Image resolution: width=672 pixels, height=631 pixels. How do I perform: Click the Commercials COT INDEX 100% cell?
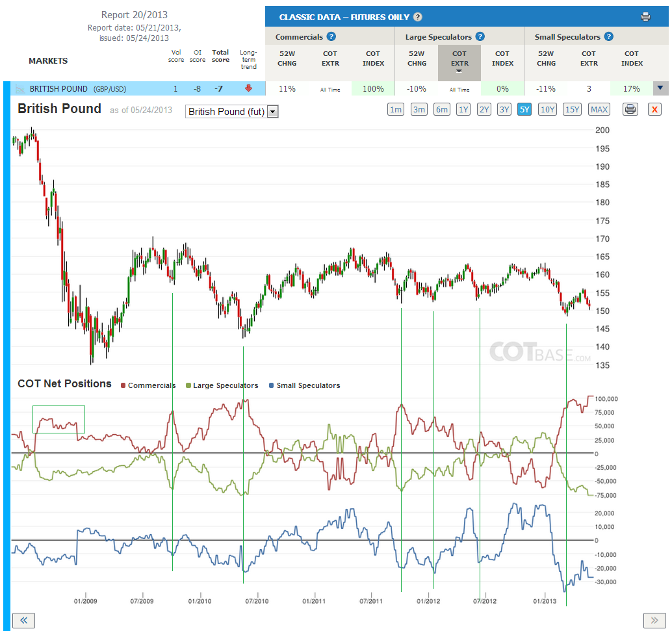tap(373, 89)
